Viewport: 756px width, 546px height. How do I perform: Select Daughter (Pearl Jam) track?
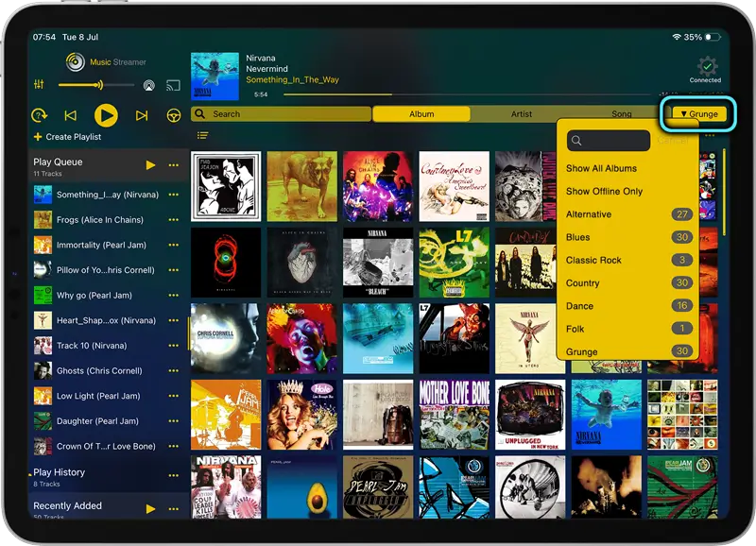(x=97, y=420)
